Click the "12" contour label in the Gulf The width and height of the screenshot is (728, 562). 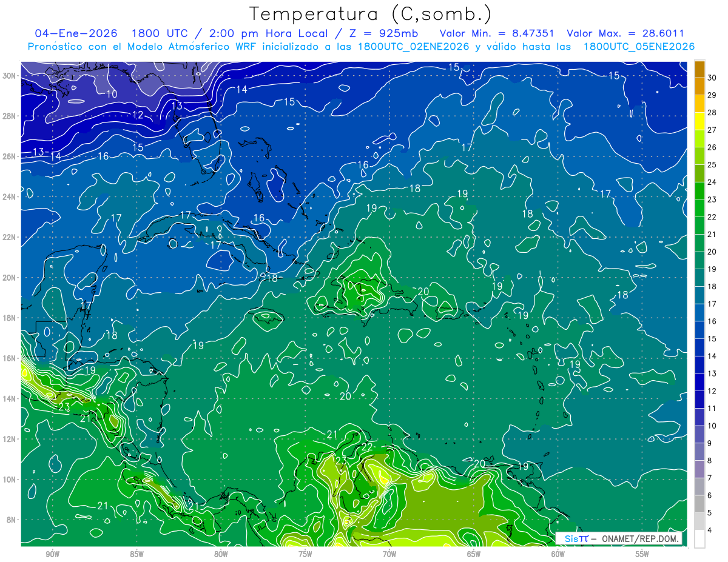coord(138,115)
